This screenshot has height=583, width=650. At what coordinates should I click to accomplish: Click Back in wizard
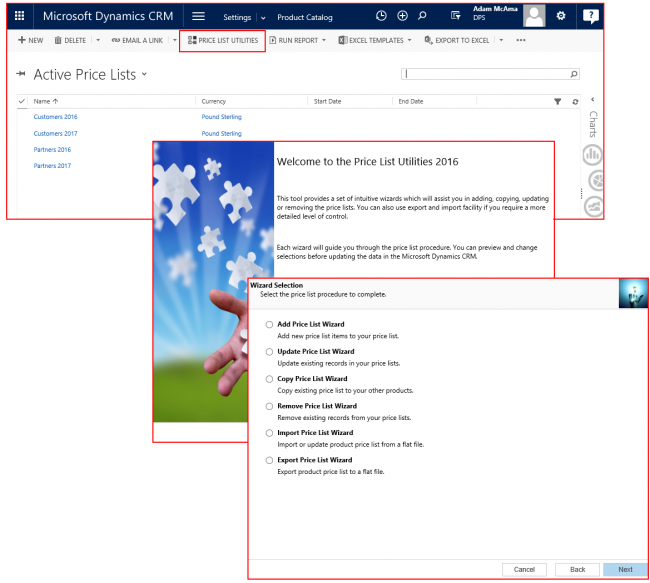tap(577, 569)
